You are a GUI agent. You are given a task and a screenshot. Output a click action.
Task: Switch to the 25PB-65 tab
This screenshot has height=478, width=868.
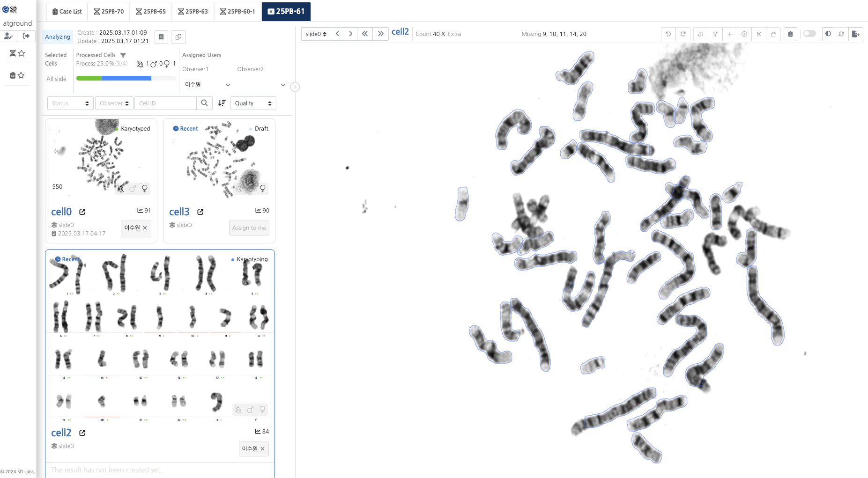point(151,12)
